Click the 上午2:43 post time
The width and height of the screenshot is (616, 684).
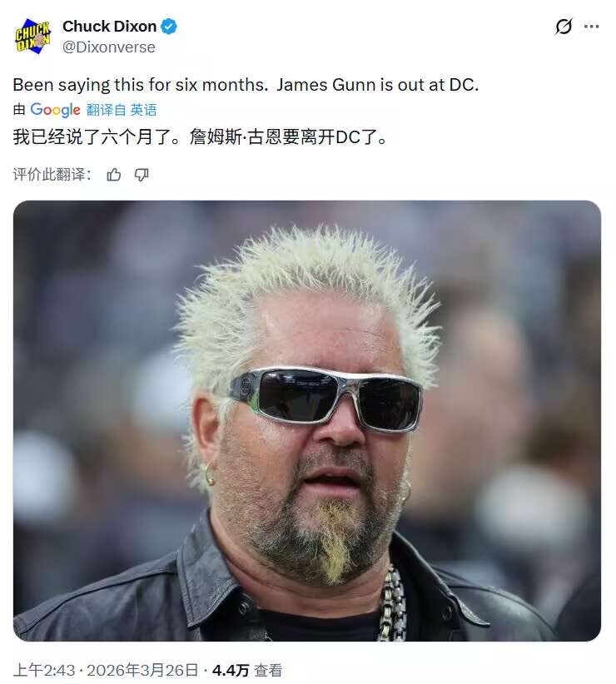[x=44, y=670]
